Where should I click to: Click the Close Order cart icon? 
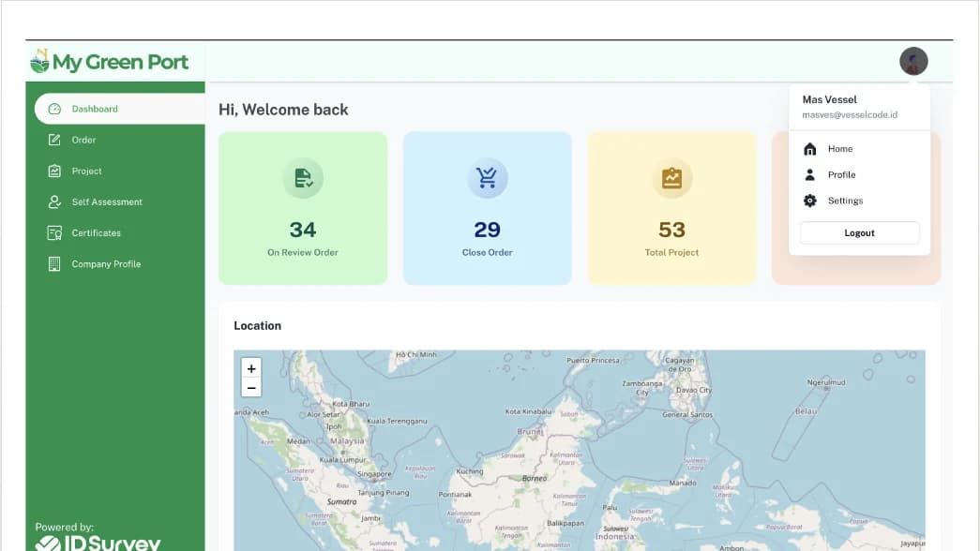coord(487,178)
